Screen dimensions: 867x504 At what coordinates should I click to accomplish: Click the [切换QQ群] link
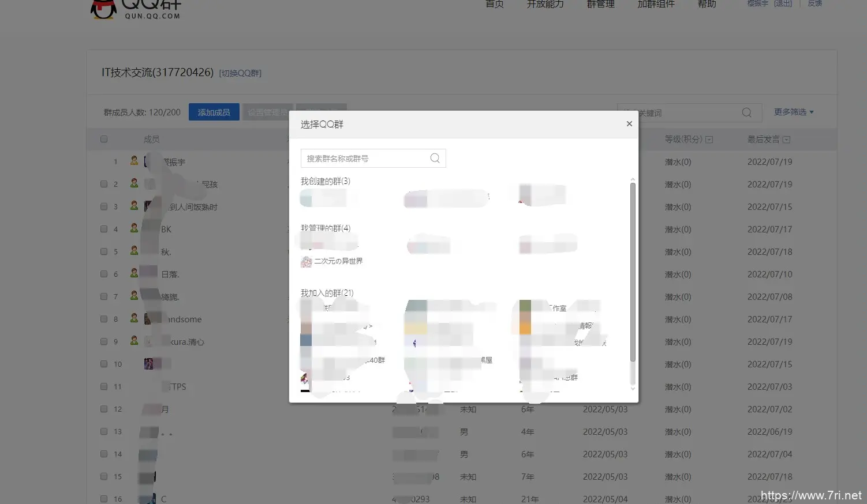pos(240,73)
